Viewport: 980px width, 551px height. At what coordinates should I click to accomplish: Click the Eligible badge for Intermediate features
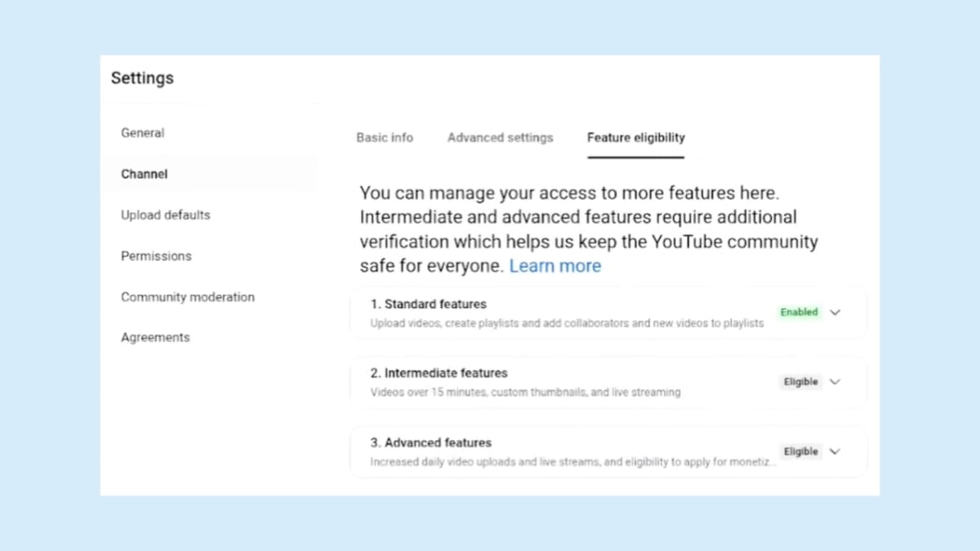coord(800,381)
